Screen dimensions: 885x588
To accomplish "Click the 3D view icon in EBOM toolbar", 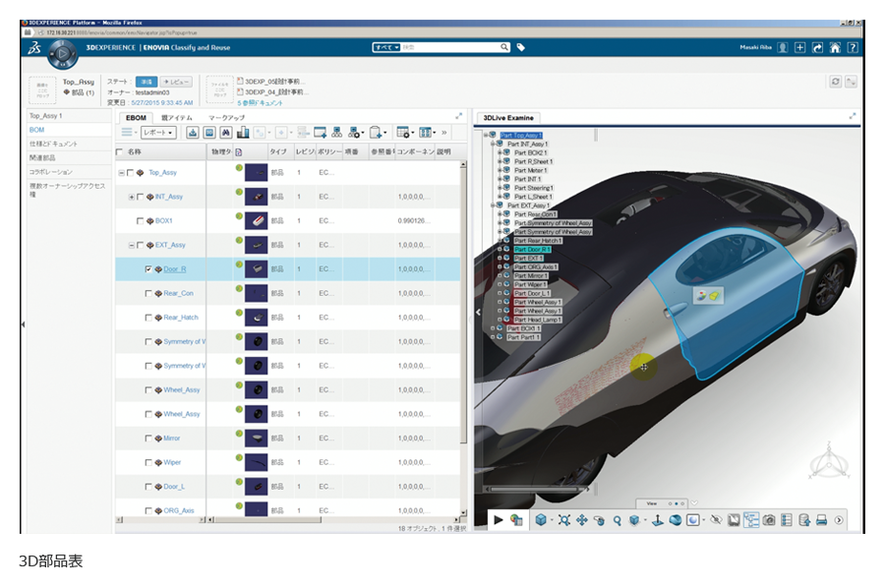I will pos(209,133).
